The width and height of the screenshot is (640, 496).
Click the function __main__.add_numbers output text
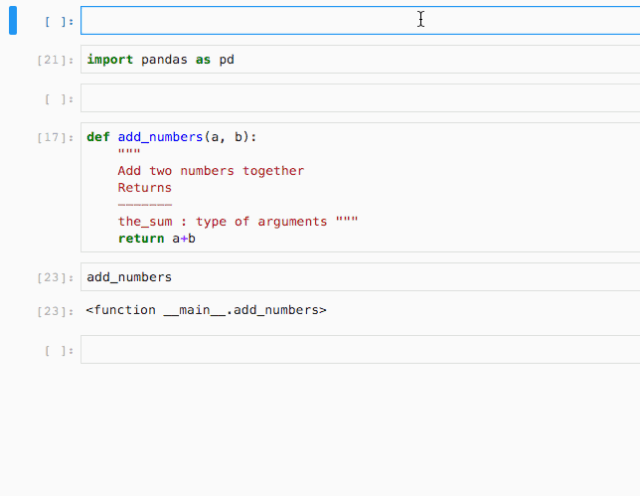(x=206, y=310)
